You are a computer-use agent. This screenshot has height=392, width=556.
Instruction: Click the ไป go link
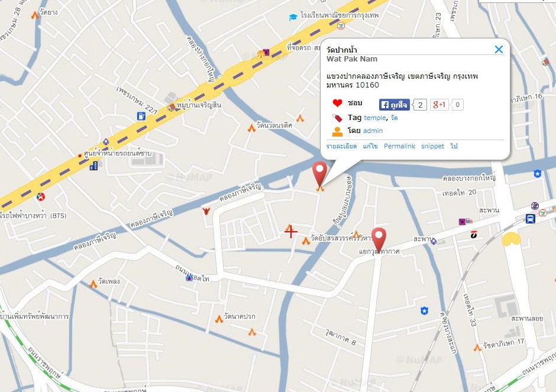(454, 146)
